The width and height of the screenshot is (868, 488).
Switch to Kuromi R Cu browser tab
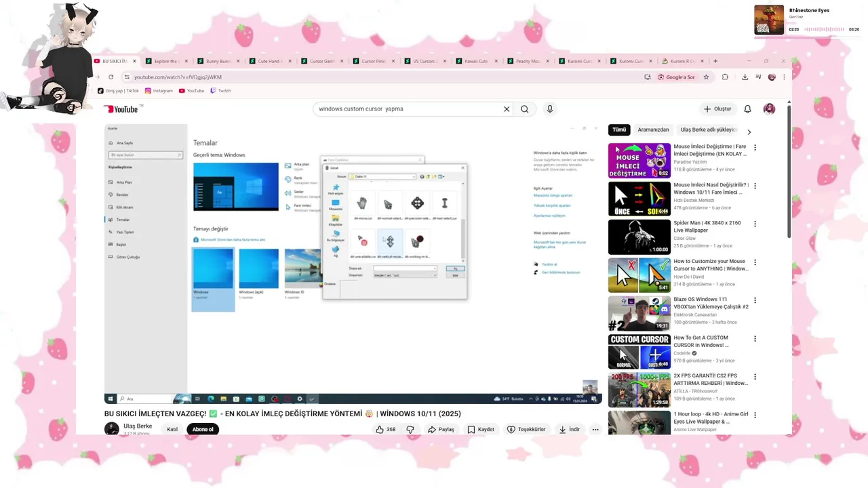682,61
